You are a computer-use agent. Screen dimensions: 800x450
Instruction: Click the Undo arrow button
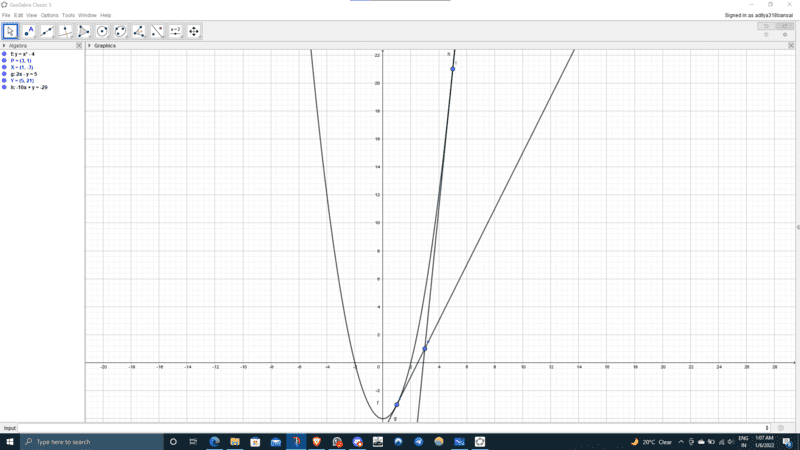point(766,26)
